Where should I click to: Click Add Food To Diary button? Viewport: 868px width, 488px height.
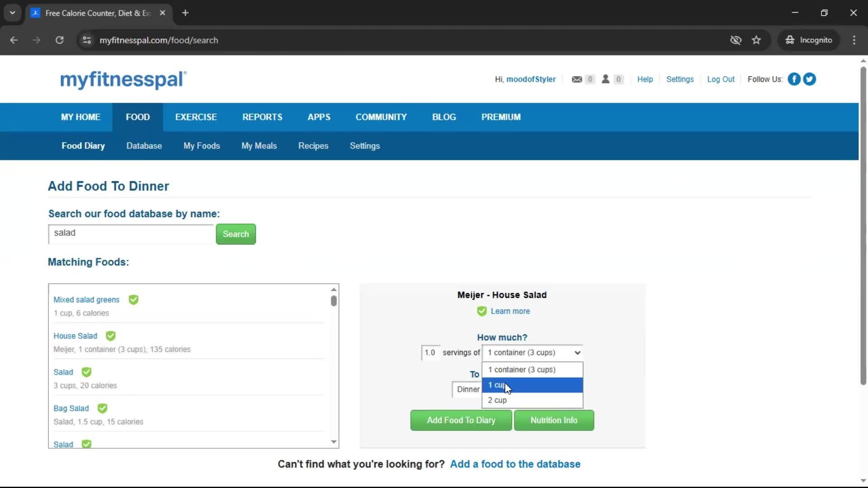pyautogui.click(x=461, y=420)
